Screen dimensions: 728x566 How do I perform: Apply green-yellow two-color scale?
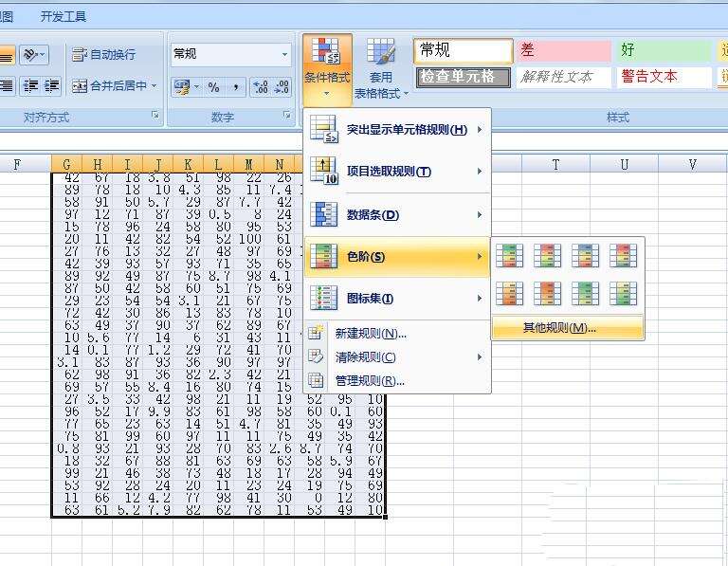(585, 294)
